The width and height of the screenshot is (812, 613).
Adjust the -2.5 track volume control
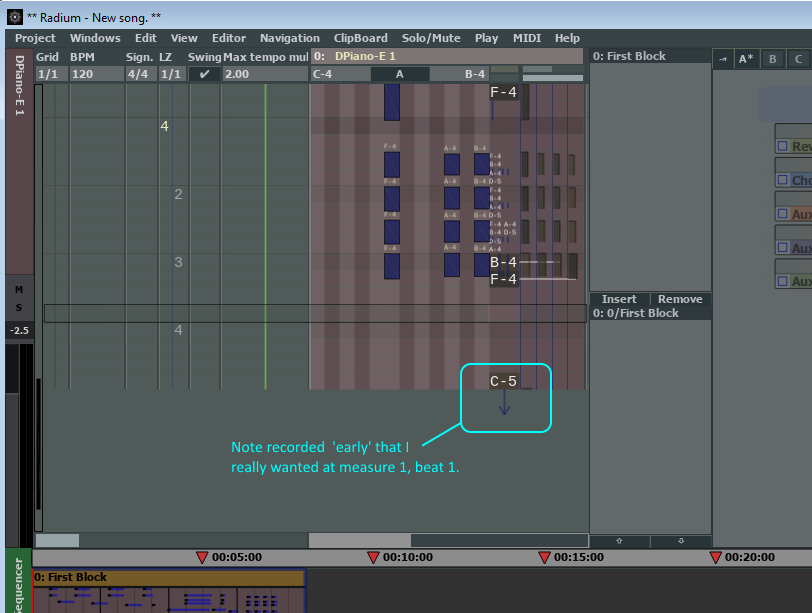click(17, 329)
